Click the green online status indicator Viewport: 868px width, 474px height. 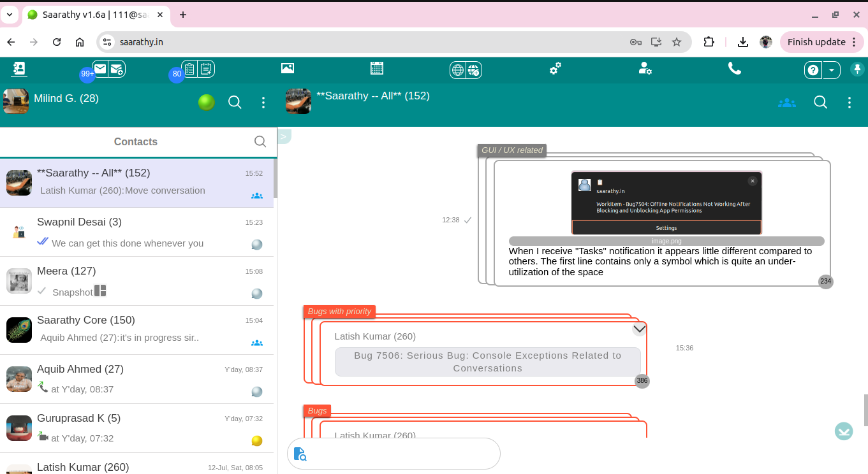point(206,102)
